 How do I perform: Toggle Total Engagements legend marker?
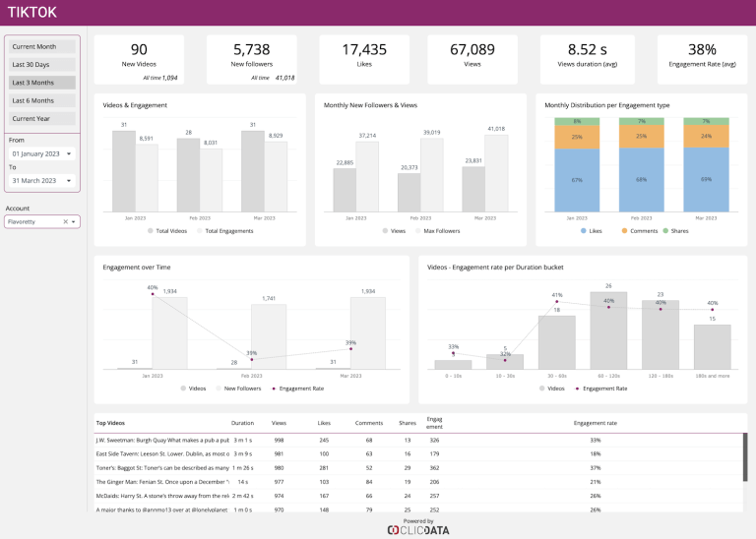(200, 231)
